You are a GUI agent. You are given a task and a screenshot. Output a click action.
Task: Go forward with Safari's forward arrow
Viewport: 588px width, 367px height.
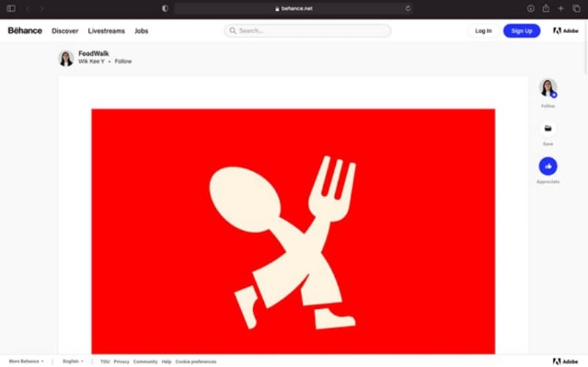[42, 8]
